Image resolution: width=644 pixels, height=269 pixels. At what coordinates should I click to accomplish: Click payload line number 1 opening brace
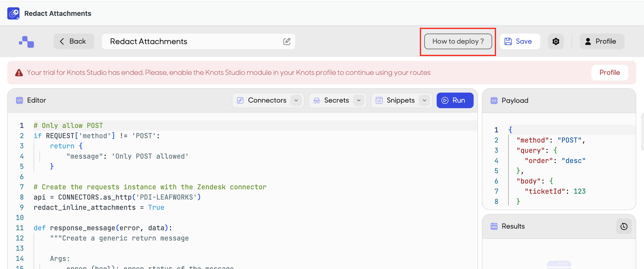pyautogui.click(x=510, y=130)
